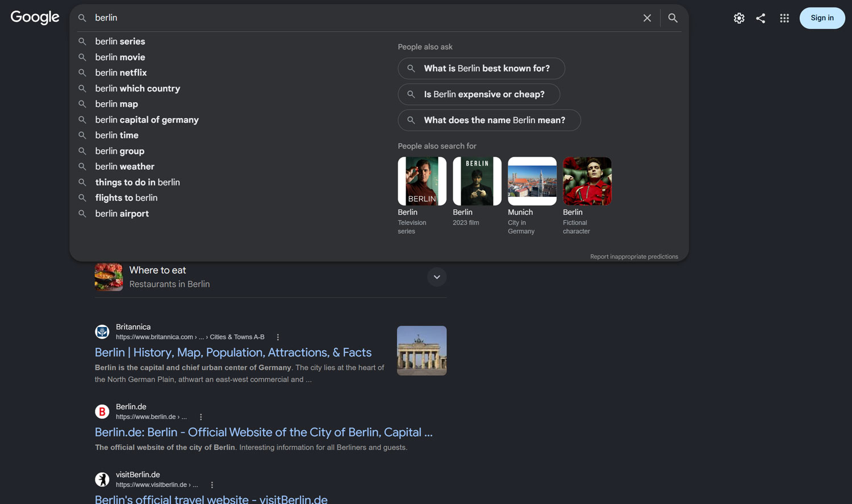Select 'berlin weather' suggestion

point(125,166)
